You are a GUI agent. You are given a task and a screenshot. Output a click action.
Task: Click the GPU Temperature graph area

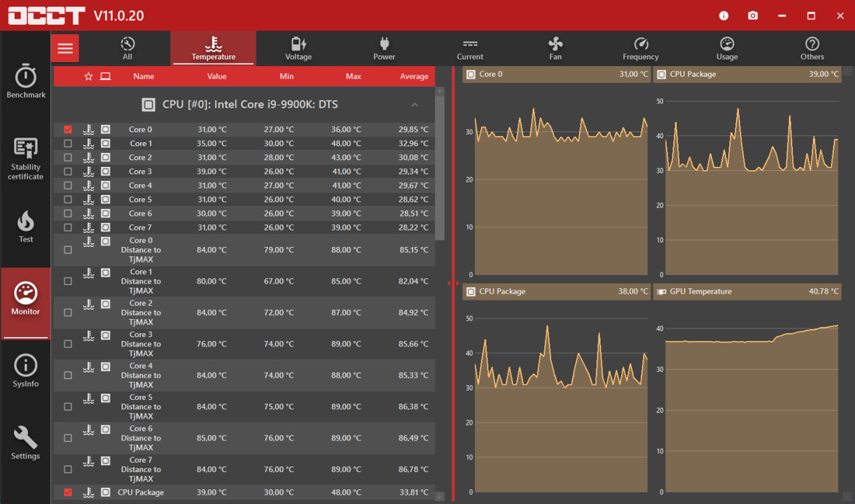(x=751, y=409)
